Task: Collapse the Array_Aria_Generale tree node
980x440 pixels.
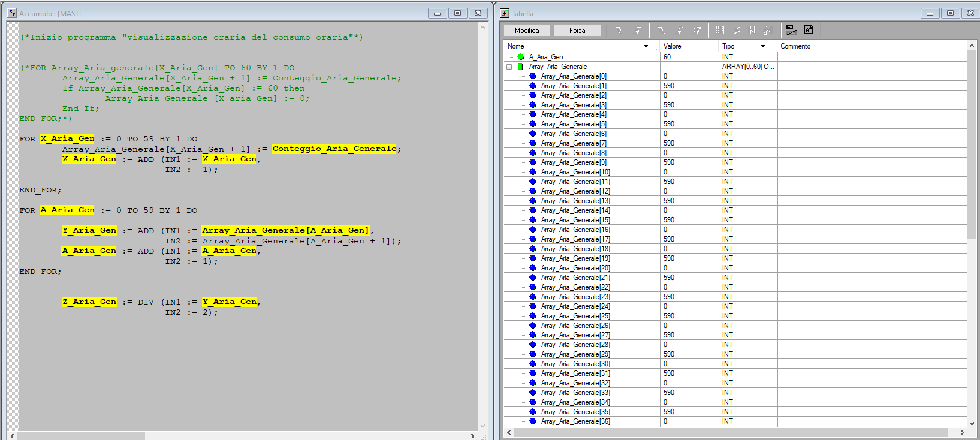Action: [509, 67]
